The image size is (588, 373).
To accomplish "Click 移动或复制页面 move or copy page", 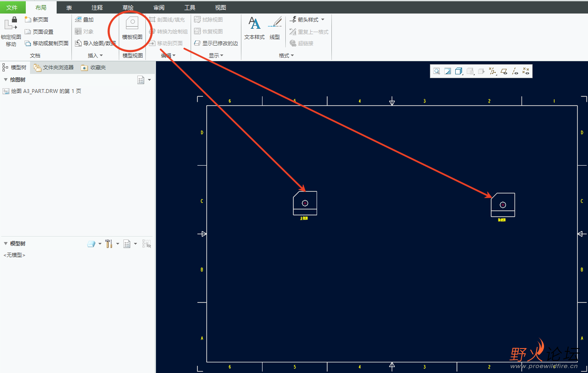I will [46, 43].
